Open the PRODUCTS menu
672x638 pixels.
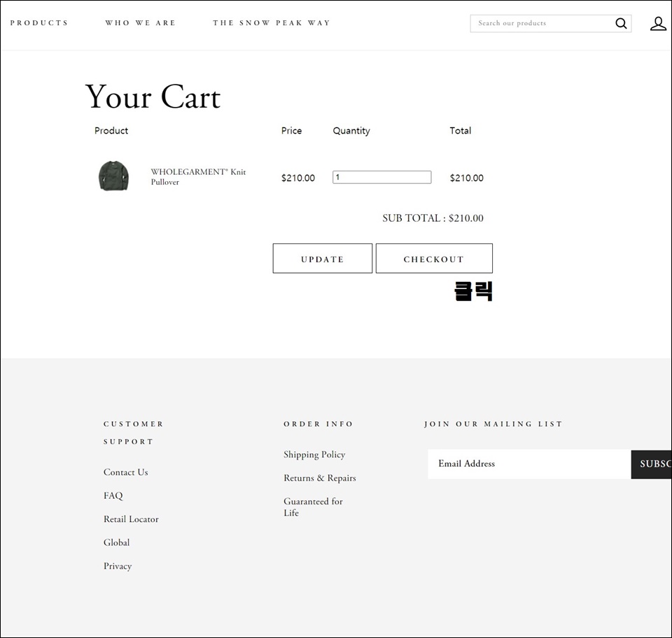click(x=39, y=22)
